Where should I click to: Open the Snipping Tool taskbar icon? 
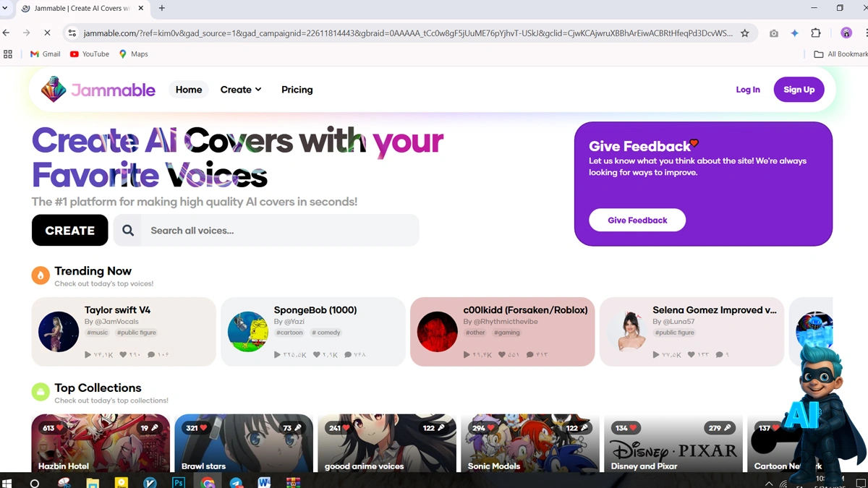point(64,482)
